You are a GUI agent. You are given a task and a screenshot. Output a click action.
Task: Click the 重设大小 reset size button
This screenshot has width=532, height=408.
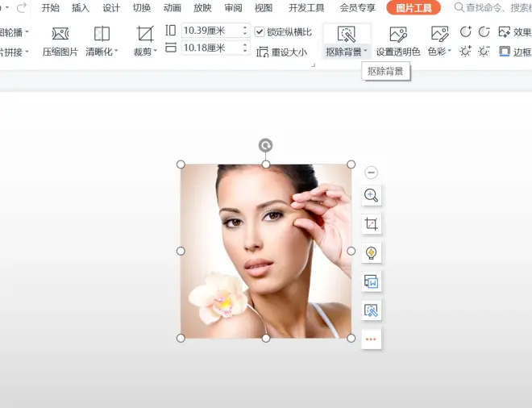(x=281, y=52)
